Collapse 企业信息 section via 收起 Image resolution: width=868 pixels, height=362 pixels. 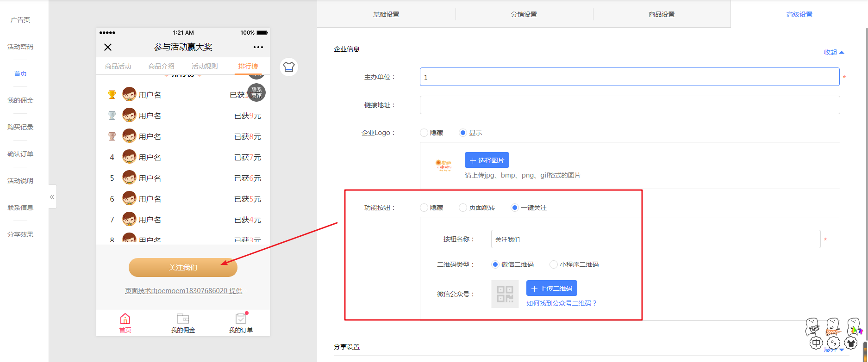[x=834, y=52]
